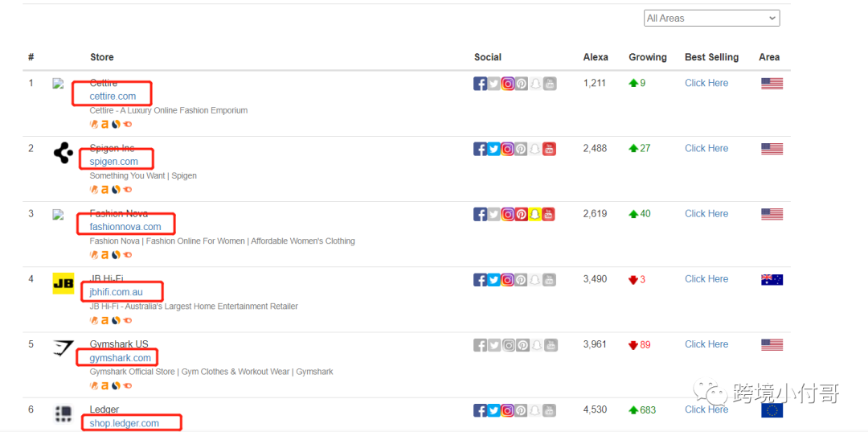
Task: Click the Alexa rank 3,490
Action: (595, 279)
